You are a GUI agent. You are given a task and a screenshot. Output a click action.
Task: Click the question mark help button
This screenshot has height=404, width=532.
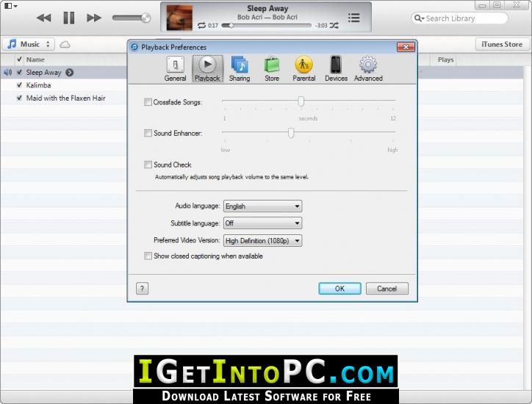point(142,289)
